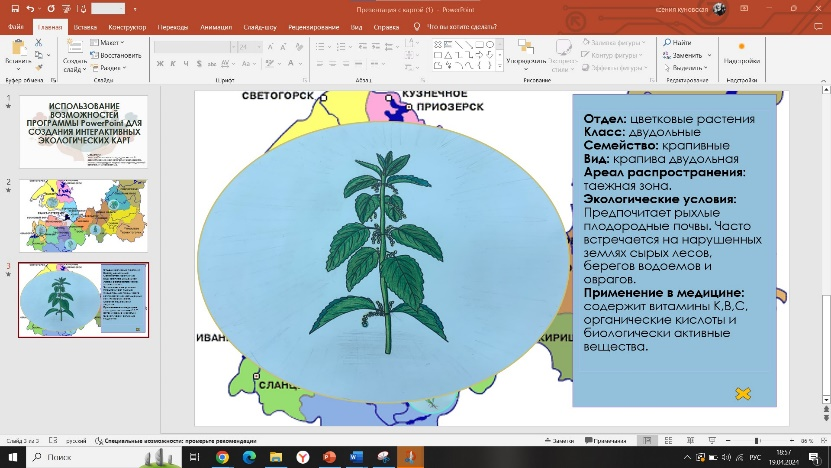The width and height of the screenshot is (831, 468).
Task: Open the Insert (Вставка) ribbon tab
Action: pos(86,25)
